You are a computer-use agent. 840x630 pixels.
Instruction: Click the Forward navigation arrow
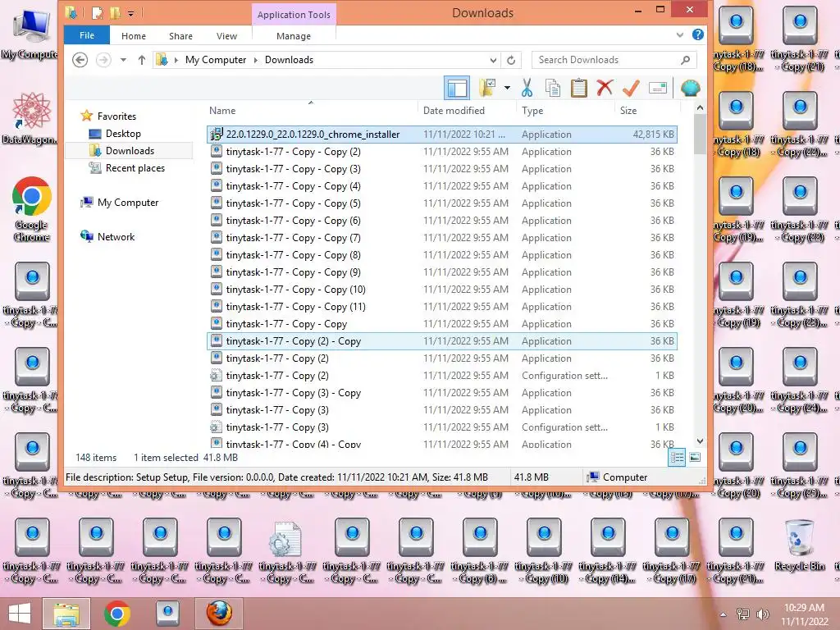[x=103, y=60]
